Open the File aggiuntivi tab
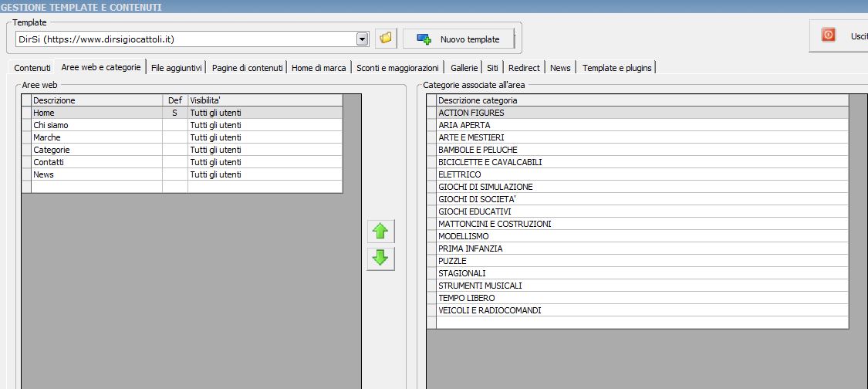The image size is (868, 389). point(177,68)
